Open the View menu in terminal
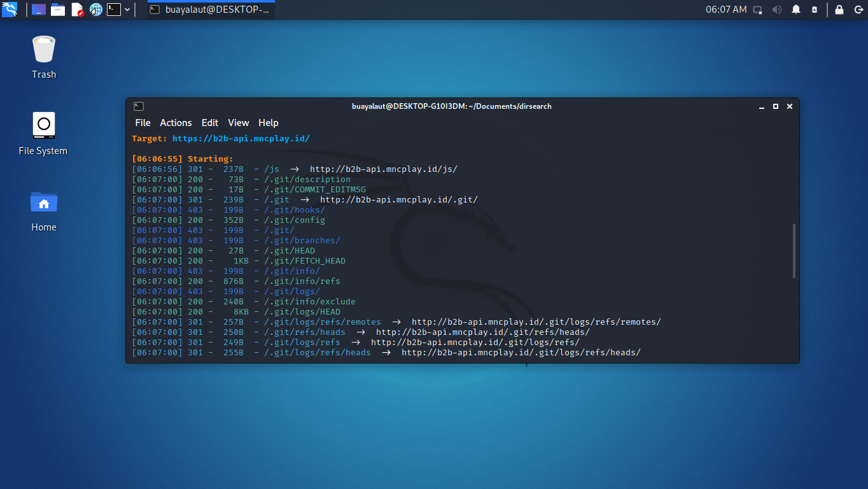Image resolution: width=868 pixels, height=489 pixels. pyautogui.click(x=239, y=123)
